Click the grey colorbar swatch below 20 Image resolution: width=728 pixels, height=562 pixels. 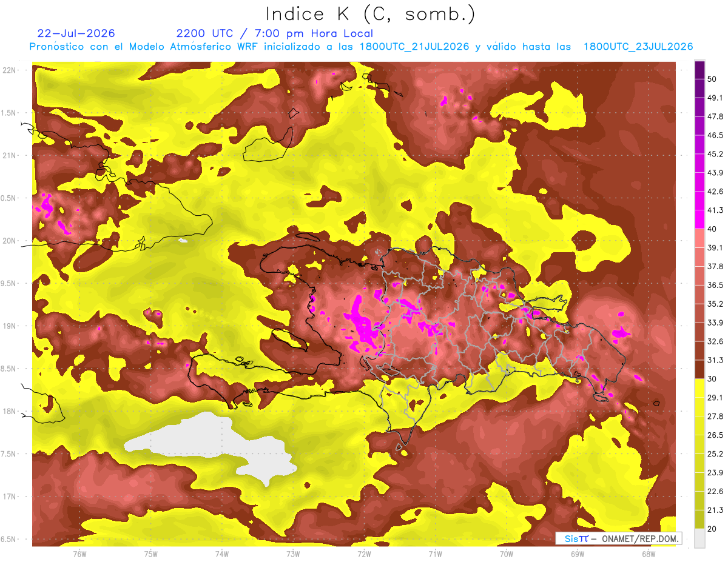pyautogui.click(x=699, y=538)
